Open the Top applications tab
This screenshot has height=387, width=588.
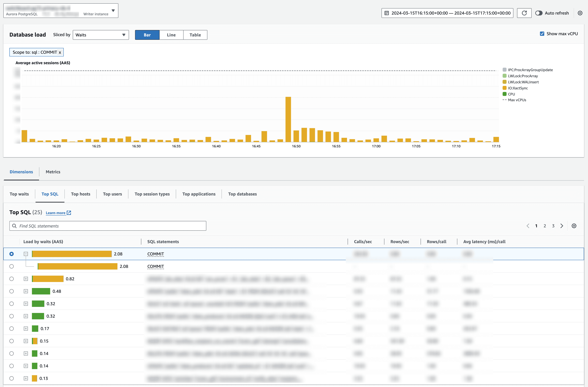coord(199,194)
